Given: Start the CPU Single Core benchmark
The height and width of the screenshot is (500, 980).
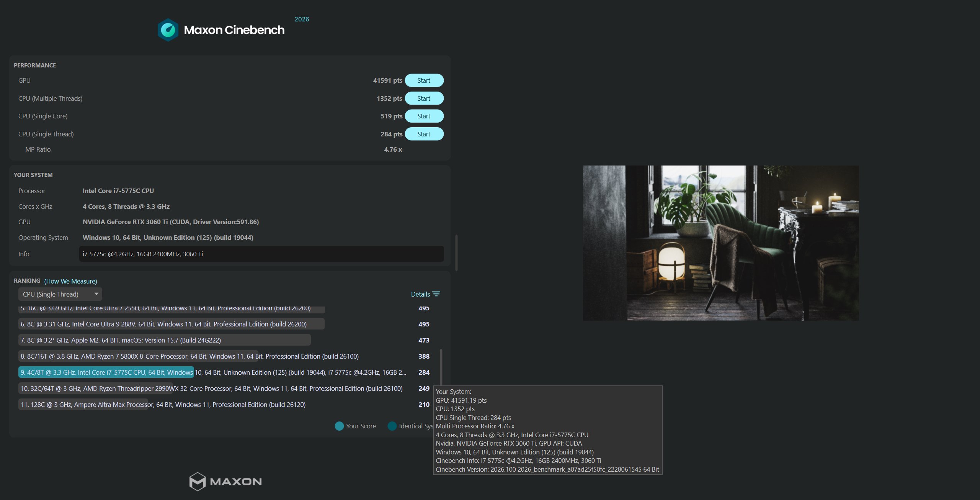Looking at the screenshot, I should pos(424,116).
